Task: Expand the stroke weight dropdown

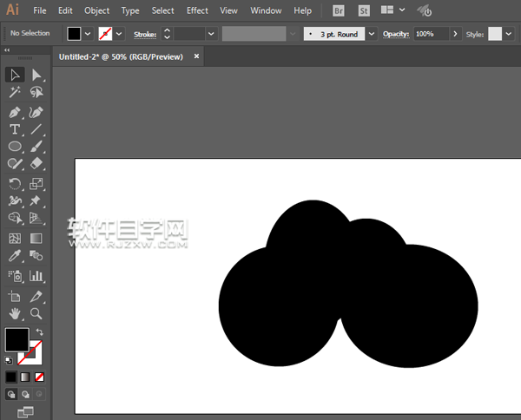Action: tap(211, 34)
